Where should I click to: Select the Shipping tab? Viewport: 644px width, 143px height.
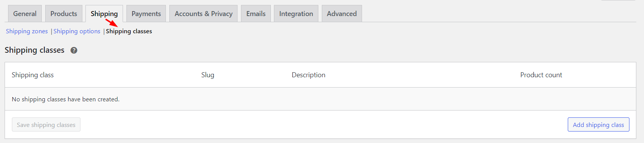tap(104, 14)
